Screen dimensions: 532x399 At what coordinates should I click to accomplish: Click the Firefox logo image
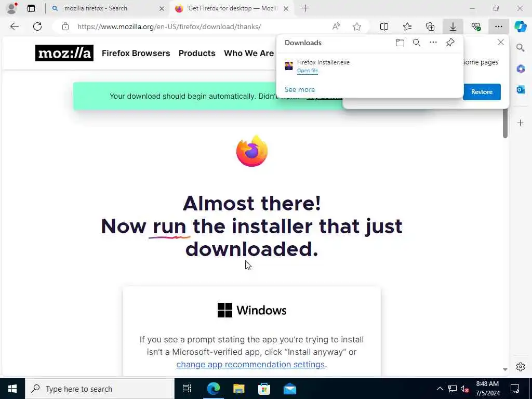252,151
